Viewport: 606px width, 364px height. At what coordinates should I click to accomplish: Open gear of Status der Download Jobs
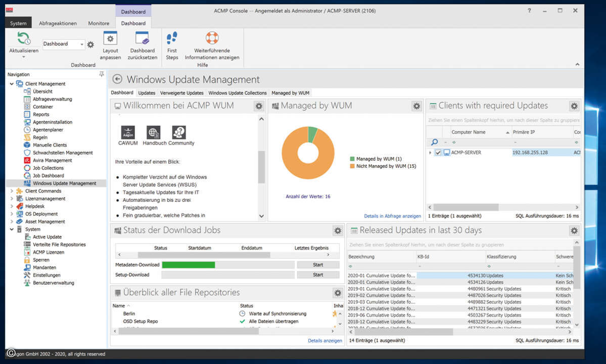[x=338, y=231]
